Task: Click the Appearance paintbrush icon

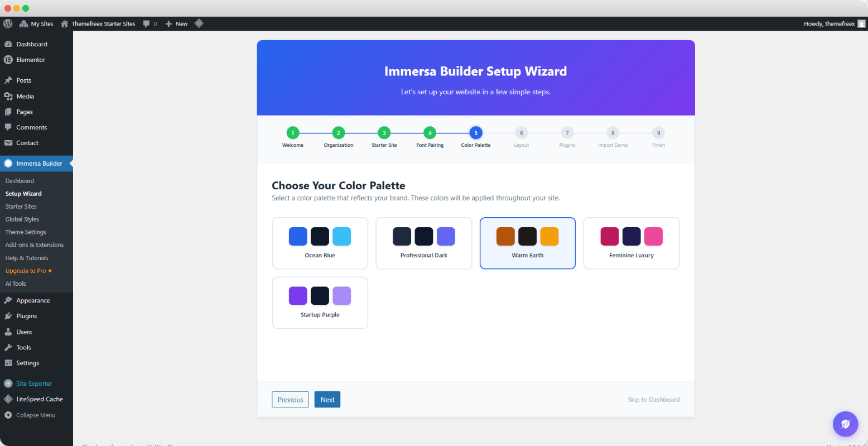Action: click(9, 300)
